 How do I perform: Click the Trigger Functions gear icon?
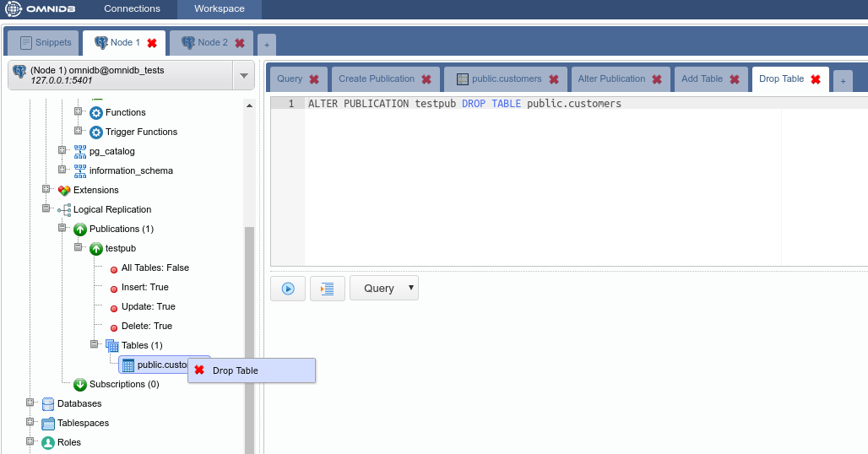tap(96, 132)
